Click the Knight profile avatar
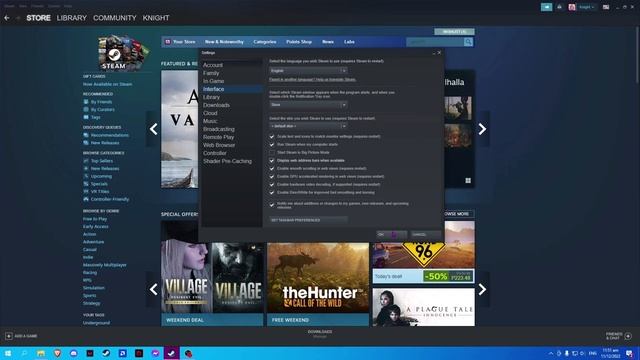Image resolution: width=640 pixels, height=360 pixels. 572,7
